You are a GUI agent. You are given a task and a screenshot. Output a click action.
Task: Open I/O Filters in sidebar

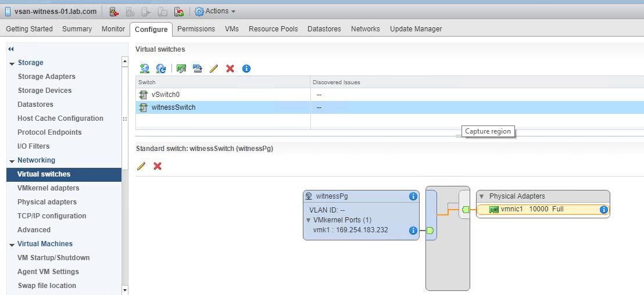[x=33, y=146]
